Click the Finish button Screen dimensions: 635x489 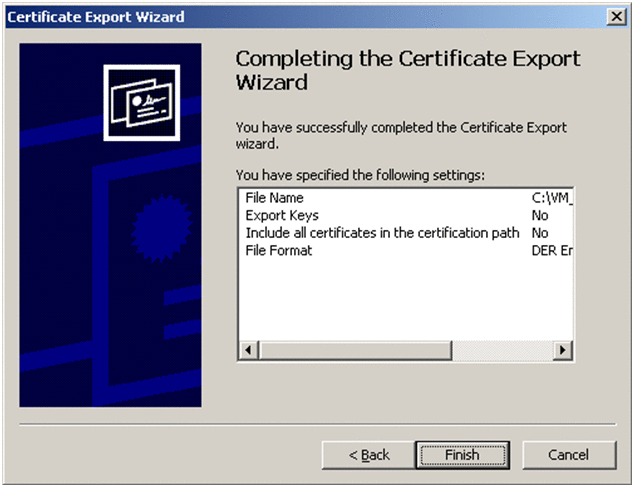coord(462,455)
